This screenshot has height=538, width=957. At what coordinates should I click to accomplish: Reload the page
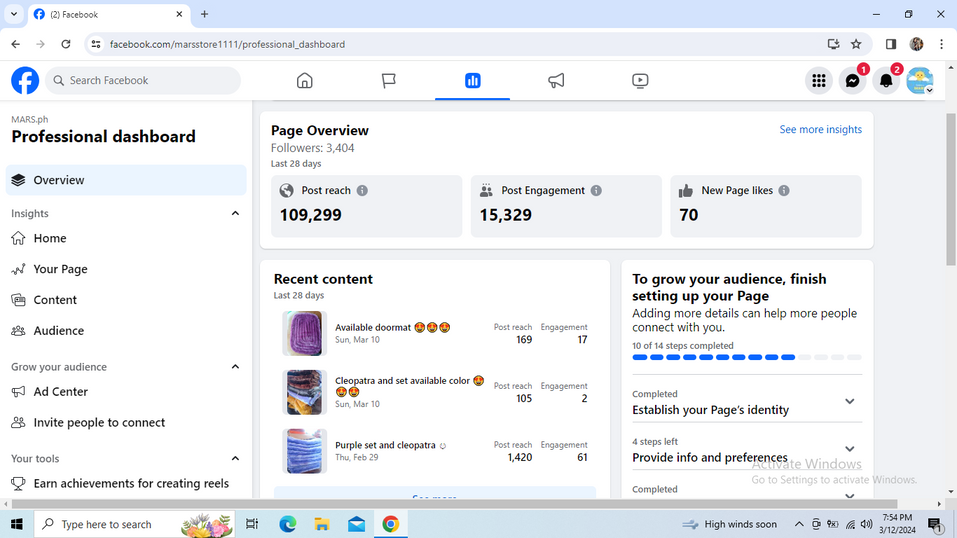pyautogui.click(x=66, y=44)
